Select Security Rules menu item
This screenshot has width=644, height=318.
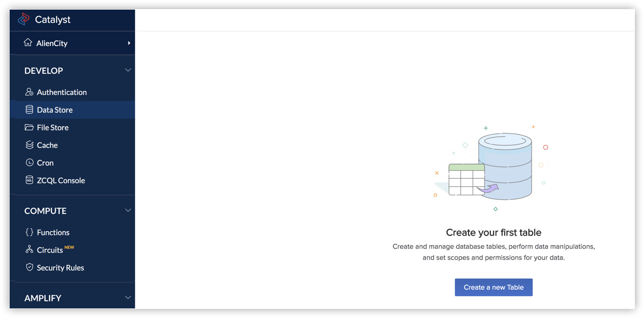(60, 268)
